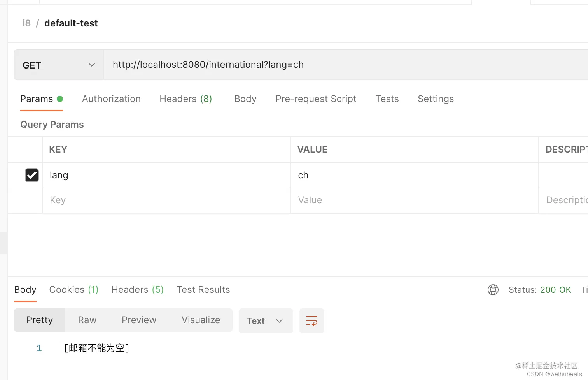Select the Pretty view button
Viewport: 588px width, 380px height.
pyautogui.click(x=40, y=320)
